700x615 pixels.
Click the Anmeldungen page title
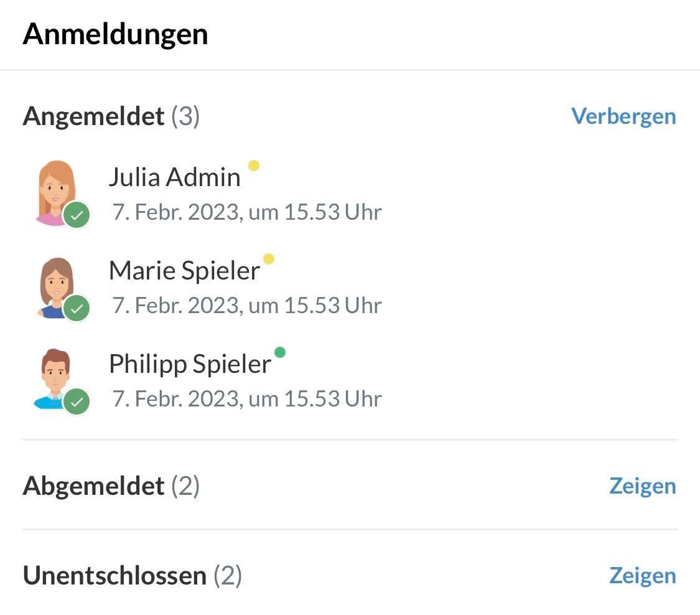pyautogui.click(x=115, y=34)
